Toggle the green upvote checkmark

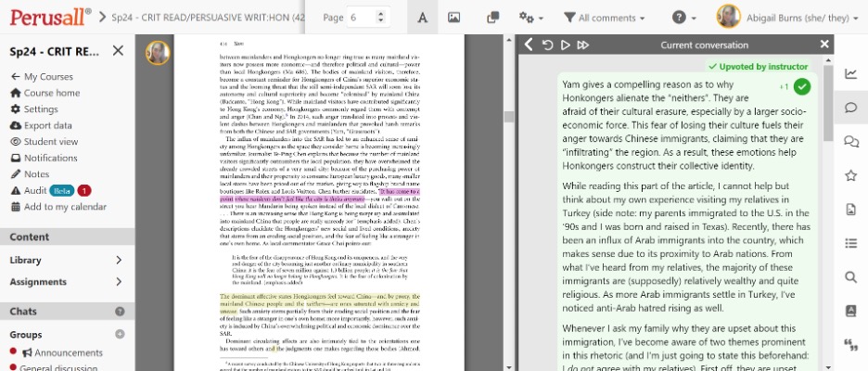pos(802,86)
